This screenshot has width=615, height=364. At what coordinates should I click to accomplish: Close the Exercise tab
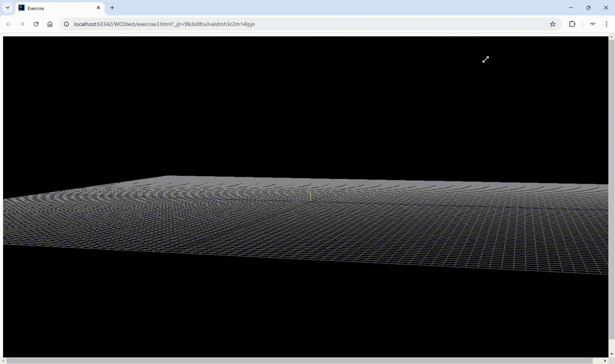[98, 8]
